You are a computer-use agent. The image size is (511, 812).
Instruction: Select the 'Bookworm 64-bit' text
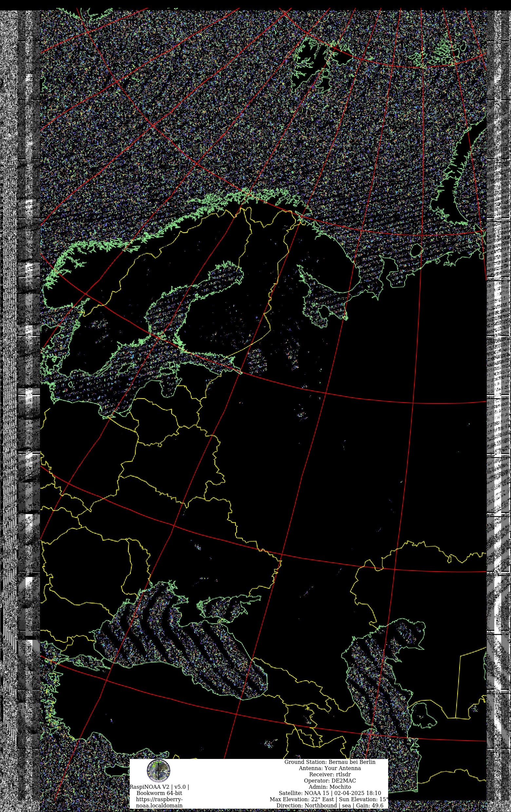click(x=159, y=793)
